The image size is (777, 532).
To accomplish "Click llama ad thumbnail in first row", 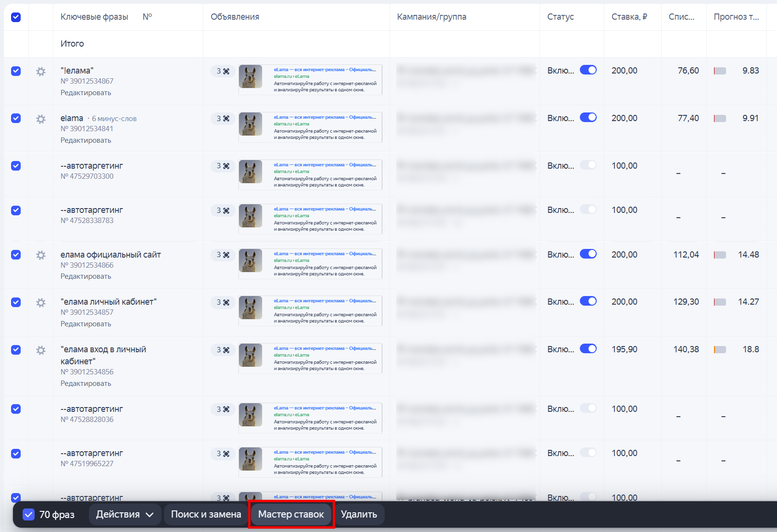I will (x=251, y=77).
